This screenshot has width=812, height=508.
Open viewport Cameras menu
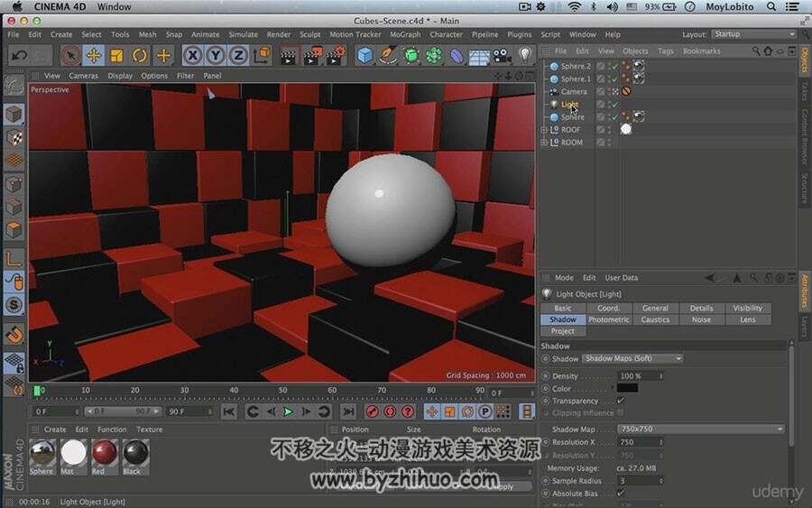click(x=83, y=76)
